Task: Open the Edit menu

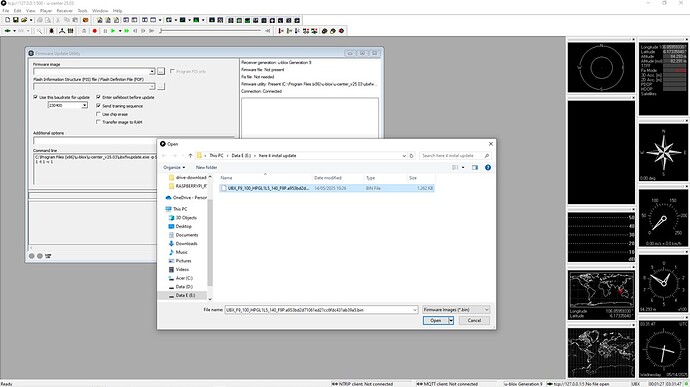Action: click(x=17, y=11)
